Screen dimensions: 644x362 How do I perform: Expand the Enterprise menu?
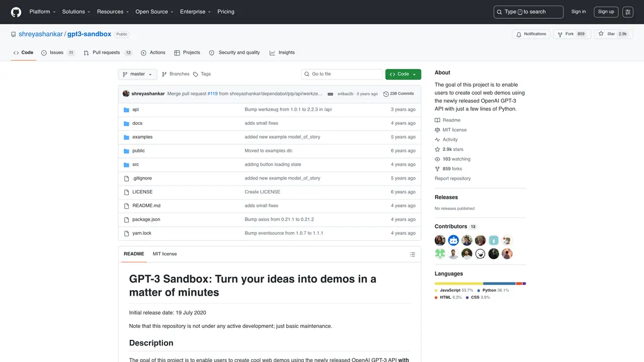click(195, 12)
